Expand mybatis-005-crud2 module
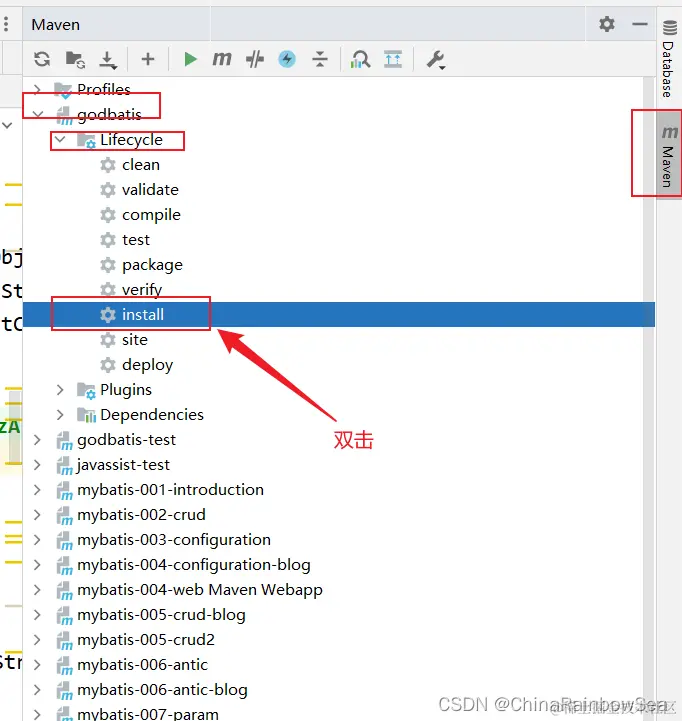Image resolution: width=682 pixels, height=721 pixels. (x=38, y=640)
